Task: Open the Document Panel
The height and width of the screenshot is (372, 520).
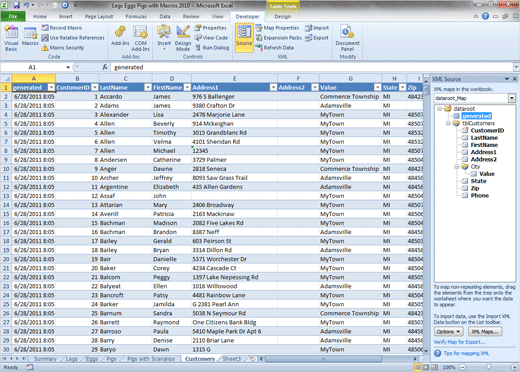Action: point(347,38)
